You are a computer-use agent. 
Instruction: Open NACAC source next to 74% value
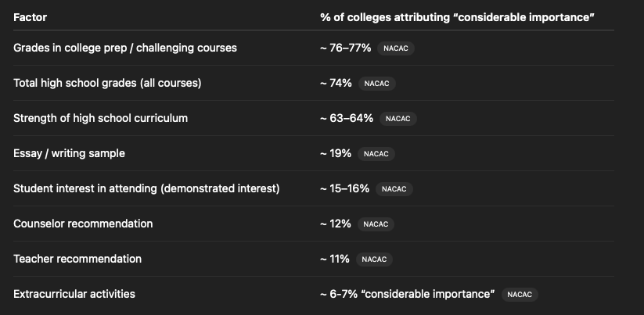pos(377,84)
